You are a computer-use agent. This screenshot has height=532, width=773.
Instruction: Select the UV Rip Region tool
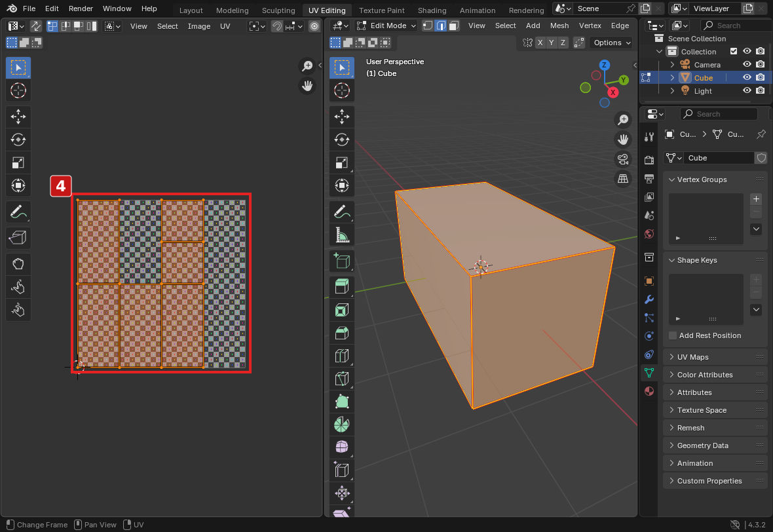(x=18, y=238)
